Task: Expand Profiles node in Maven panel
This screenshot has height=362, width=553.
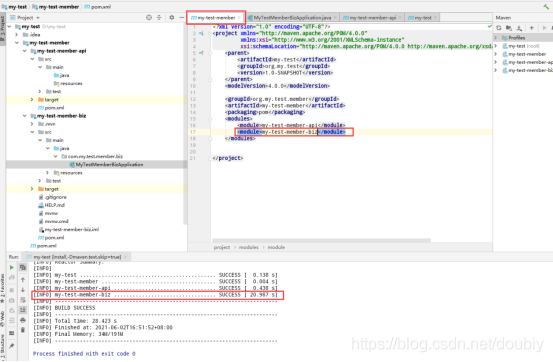Action: click(496, 37)
